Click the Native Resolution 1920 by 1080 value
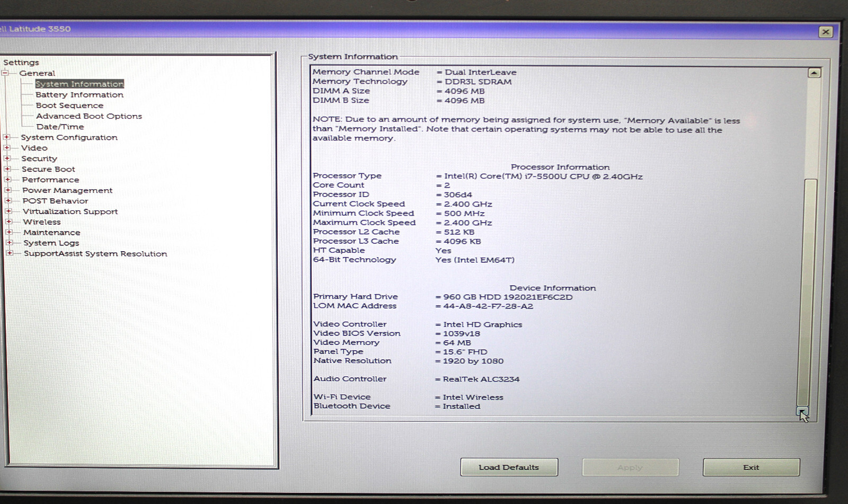Screen dimensions: 848x504 [x=473, y=361]
